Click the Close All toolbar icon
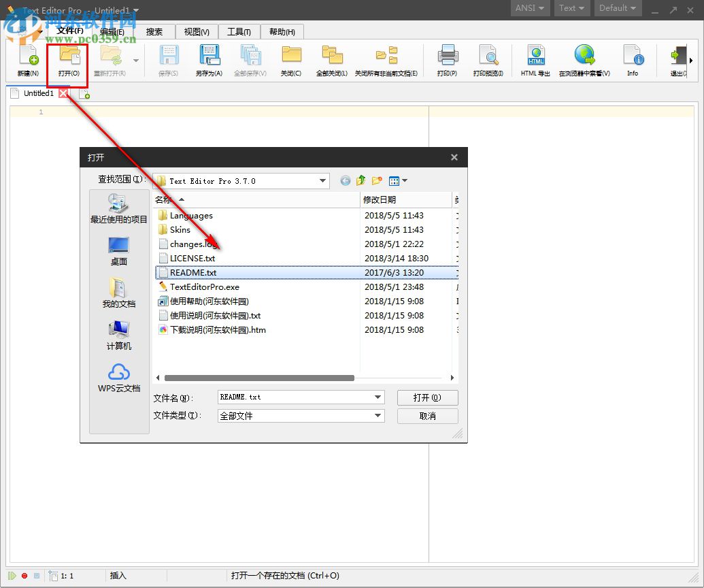 pos(332,60)
